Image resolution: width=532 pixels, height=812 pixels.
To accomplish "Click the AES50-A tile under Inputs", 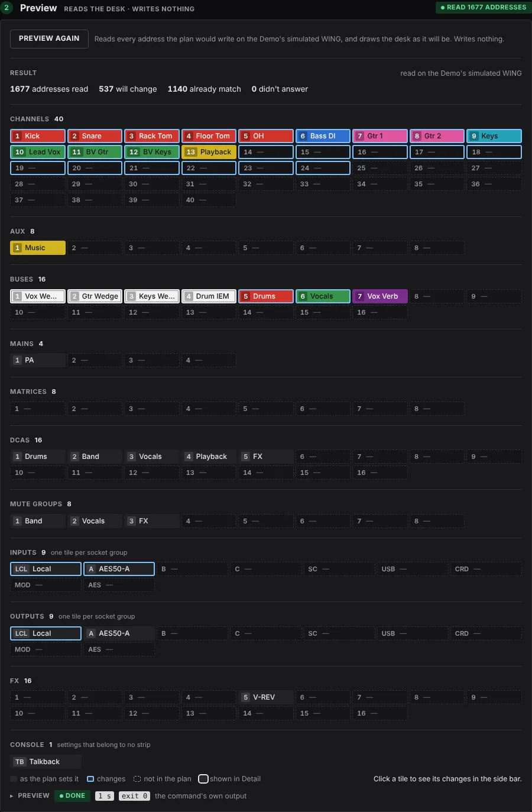I will click(119, 569).
